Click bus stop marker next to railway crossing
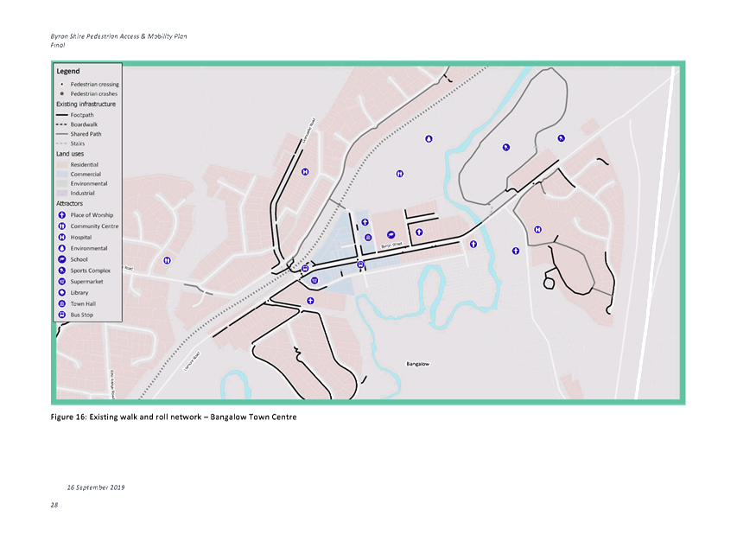Viewport: 756px width, 535px height. [x=305, y=269]
